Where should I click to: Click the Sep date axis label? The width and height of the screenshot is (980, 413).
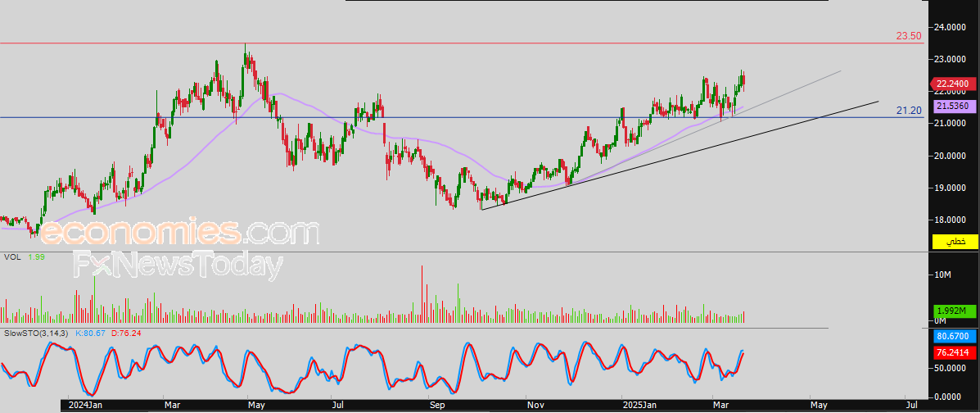coord(437,406)
